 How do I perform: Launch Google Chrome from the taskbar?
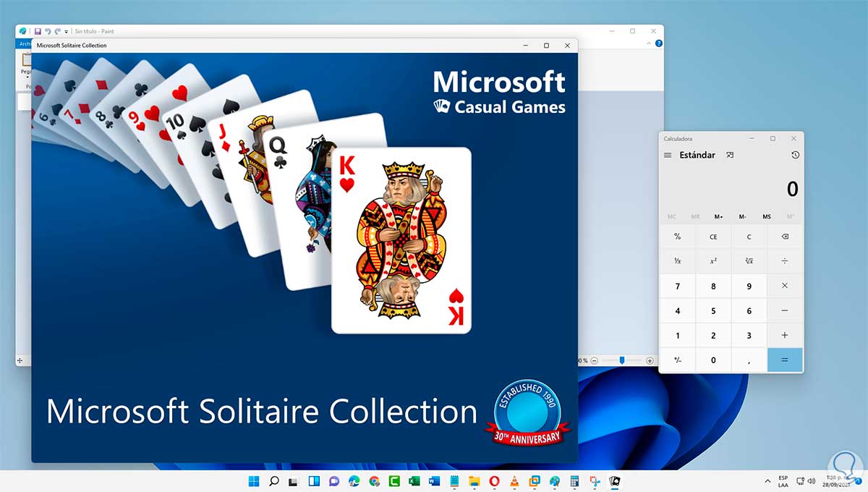tap(374, 480)
